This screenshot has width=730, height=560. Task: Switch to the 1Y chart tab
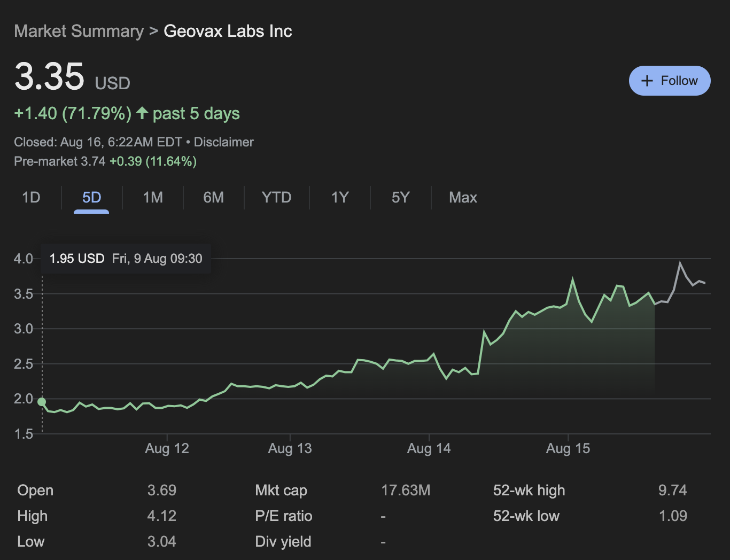click(x=339, y=198)
